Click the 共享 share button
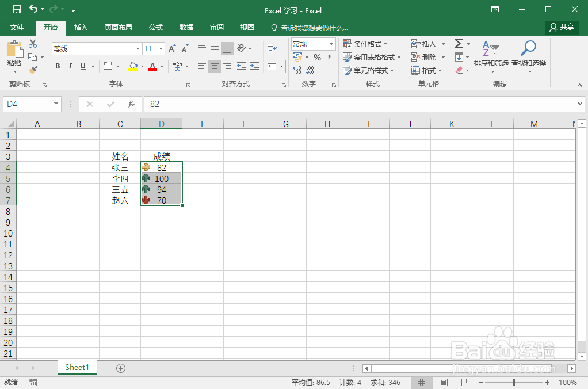Image resolution: width=588 pixels, height=389 pixels. tap(562, 27)
